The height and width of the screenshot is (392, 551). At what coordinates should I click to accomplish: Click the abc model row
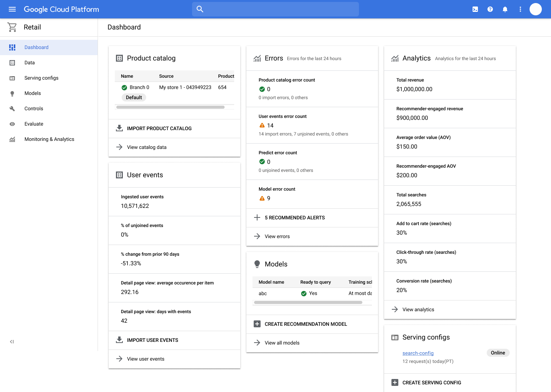coord(312,294)
